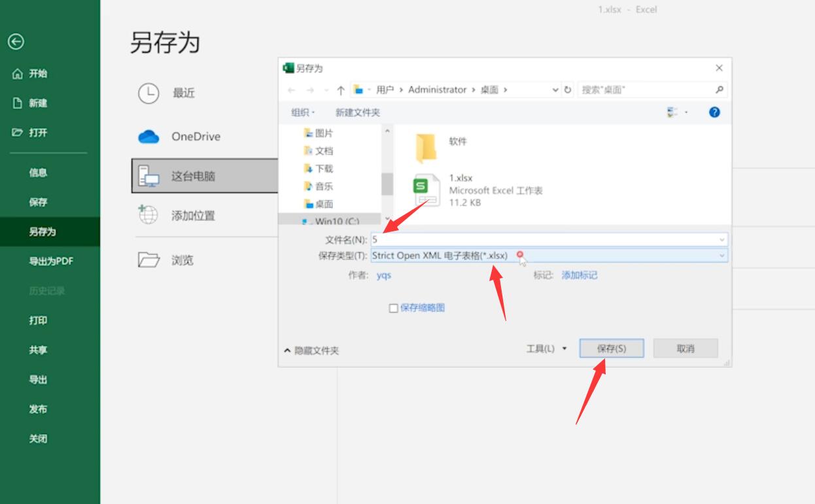Click the 浏览 folder icon
The height and width of the screenshot is (504, 815).
(x=148, y=260)
